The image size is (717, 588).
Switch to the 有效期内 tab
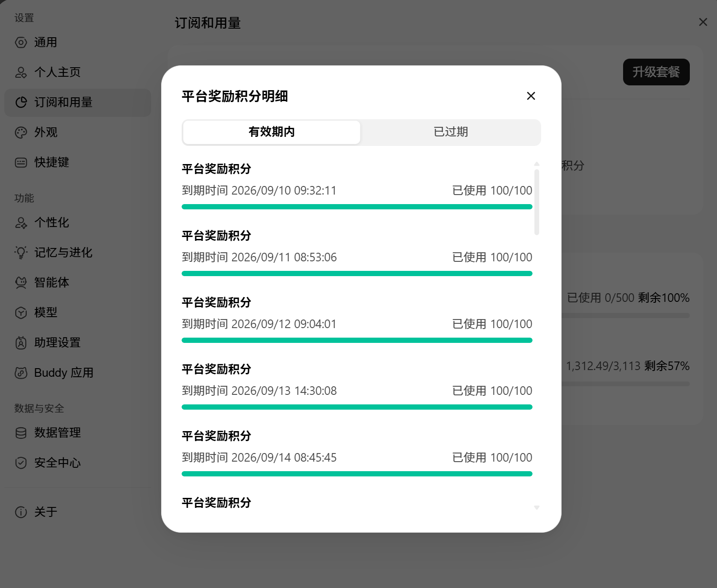click(x=272, y=132)
